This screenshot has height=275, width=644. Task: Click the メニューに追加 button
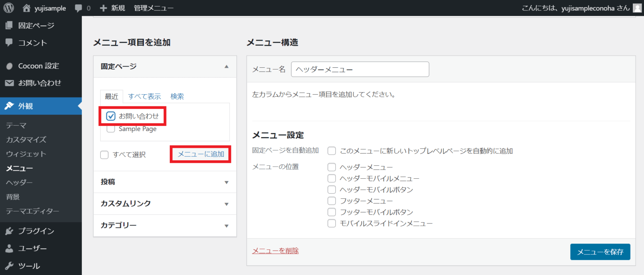pyautogui.click(x=201, y=154)
